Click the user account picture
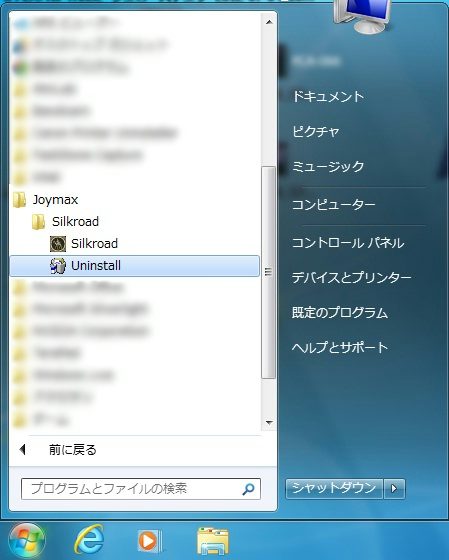 [x=362, y=16]
